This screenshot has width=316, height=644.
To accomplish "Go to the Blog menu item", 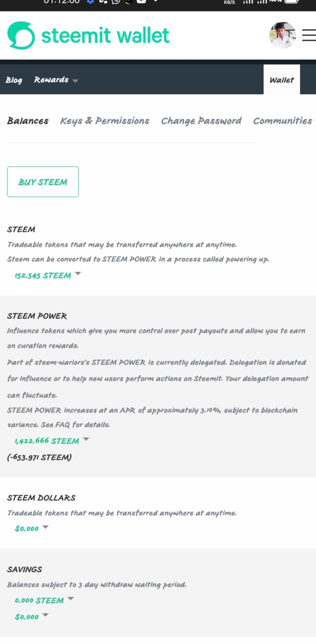I will click(14, 80).
